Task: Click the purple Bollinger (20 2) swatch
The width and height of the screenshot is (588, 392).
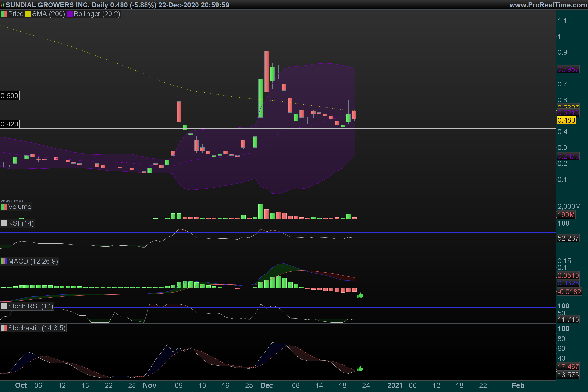Action: 70,14
